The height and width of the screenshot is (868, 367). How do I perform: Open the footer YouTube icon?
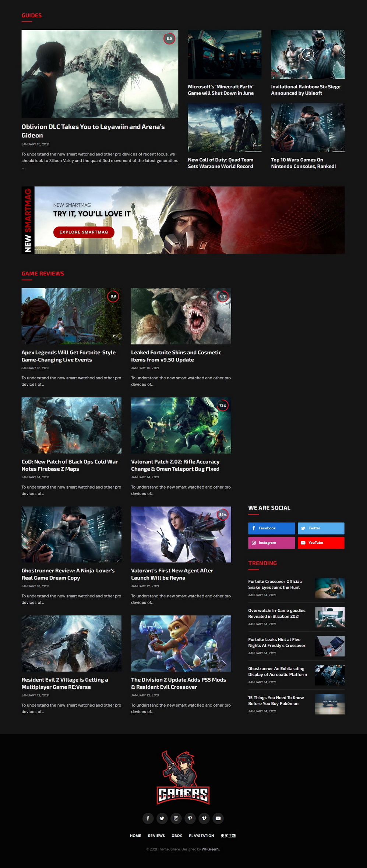tap(218, 818)
